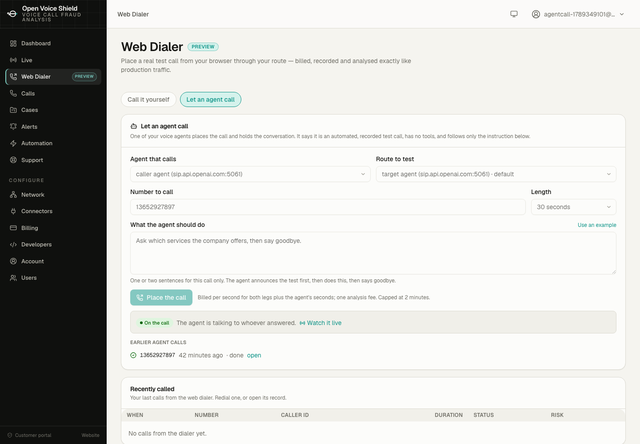Click the Users people icon in sidebar
The height and width of the screenshot is (444, 640).
tap(13, 278)
